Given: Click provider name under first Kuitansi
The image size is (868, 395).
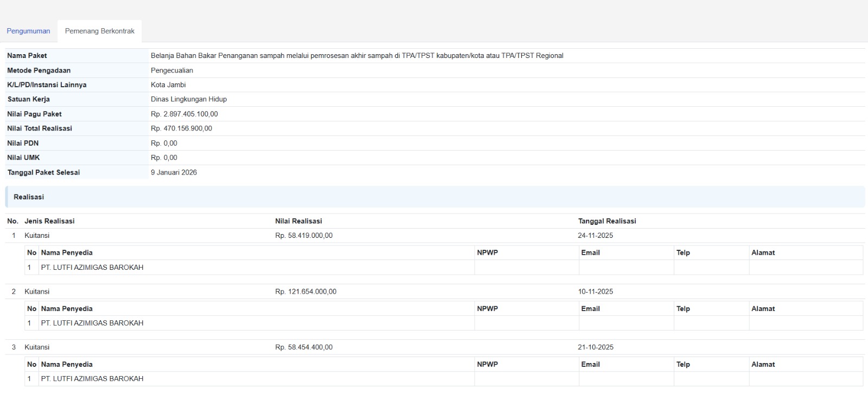Looking at the screenshot, I should pyautogui.click(x=92, y=268).
